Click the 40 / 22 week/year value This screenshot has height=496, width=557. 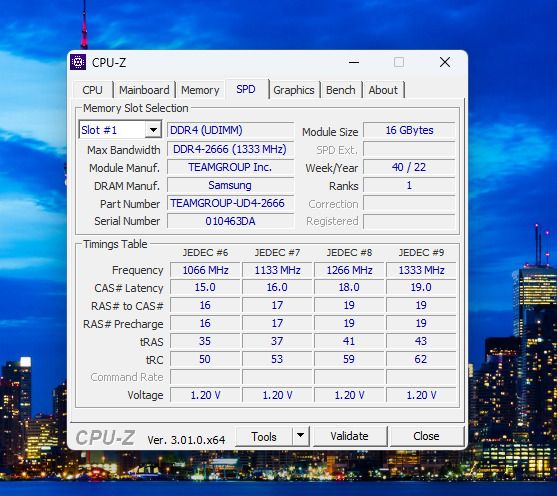(x=409, y=167)
